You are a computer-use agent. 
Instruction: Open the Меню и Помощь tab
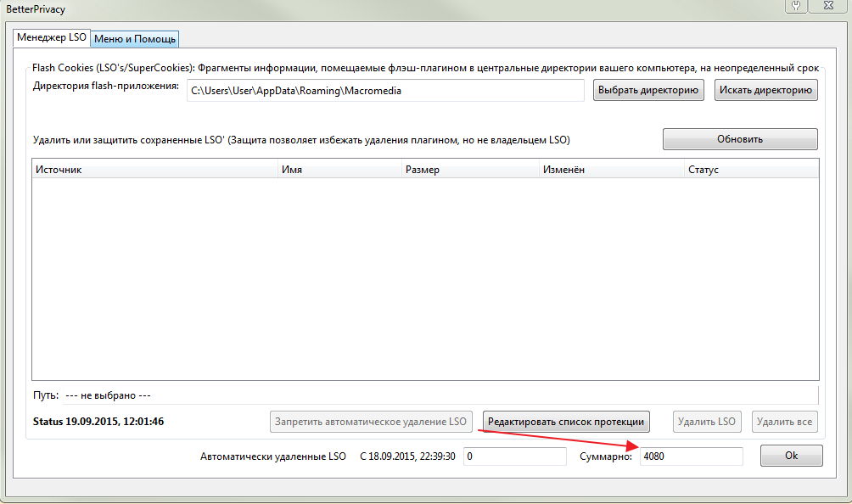tap(135, 39)
